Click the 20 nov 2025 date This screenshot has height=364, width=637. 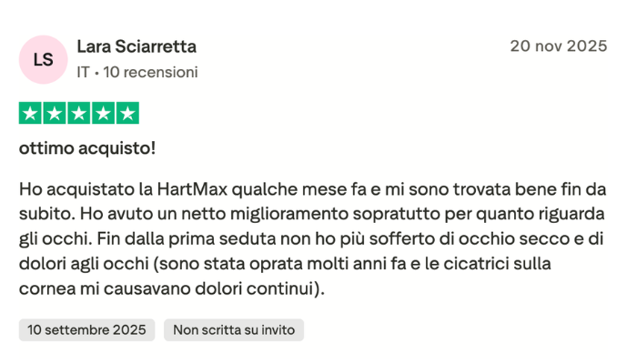(x=558, y=46)
